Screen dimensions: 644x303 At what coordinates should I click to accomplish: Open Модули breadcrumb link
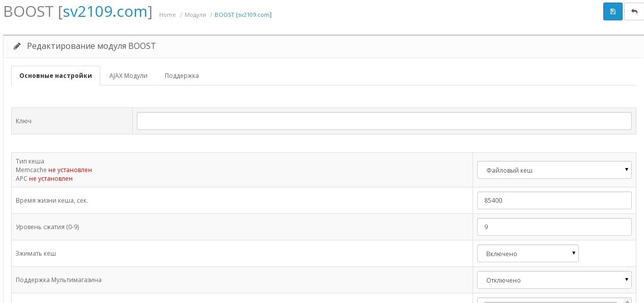[195, 15]
